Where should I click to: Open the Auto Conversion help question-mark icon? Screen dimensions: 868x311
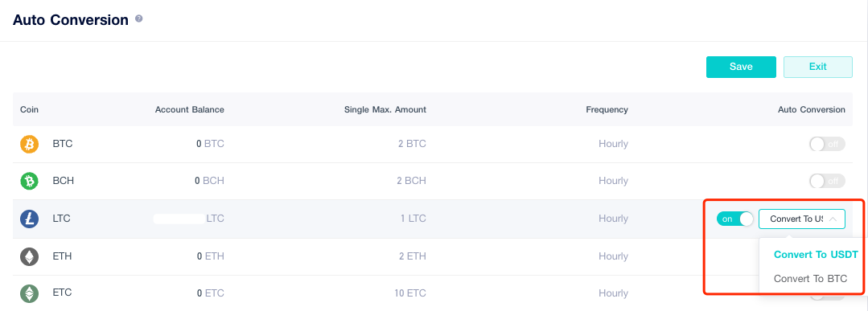coord(139,18)
